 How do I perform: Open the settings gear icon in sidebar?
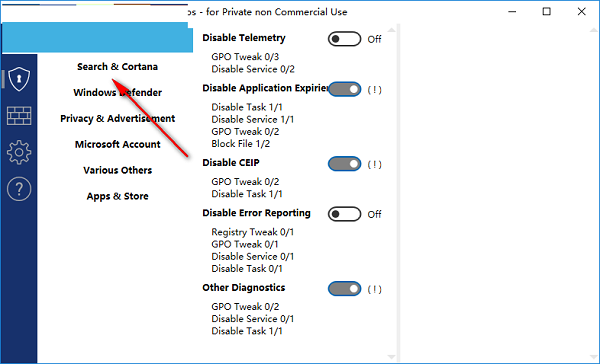[19, 152]
